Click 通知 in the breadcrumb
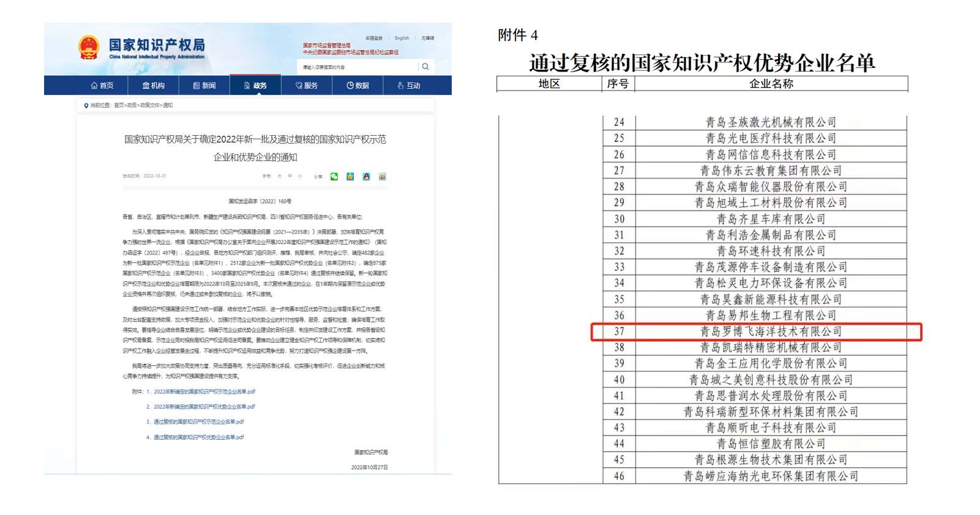The image size is (980, 515). point(168,105)
